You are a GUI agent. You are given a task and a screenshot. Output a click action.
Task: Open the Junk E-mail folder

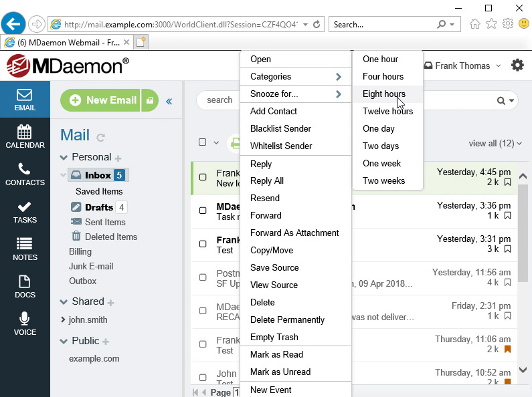(x=91, y=266)
